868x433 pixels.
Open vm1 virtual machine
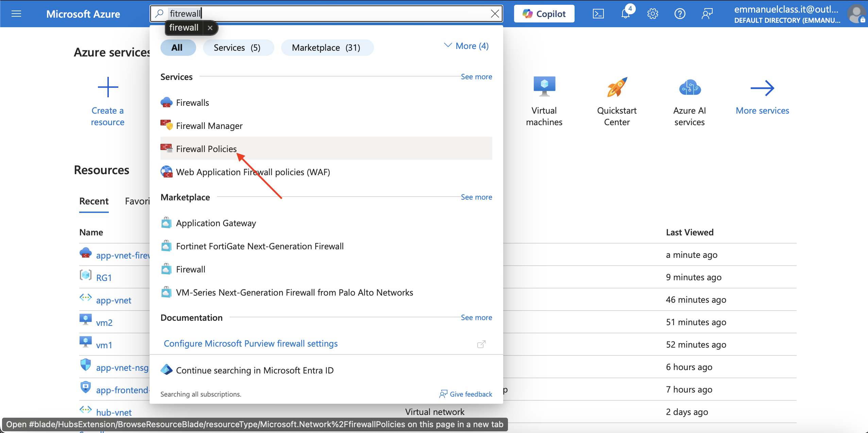coord(104,345)
